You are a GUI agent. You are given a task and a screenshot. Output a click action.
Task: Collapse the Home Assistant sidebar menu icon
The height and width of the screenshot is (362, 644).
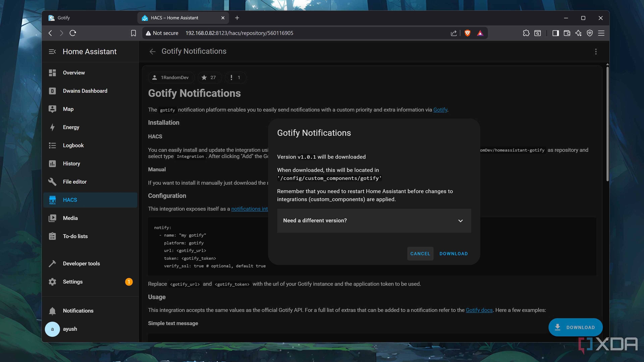coord(52,51)
